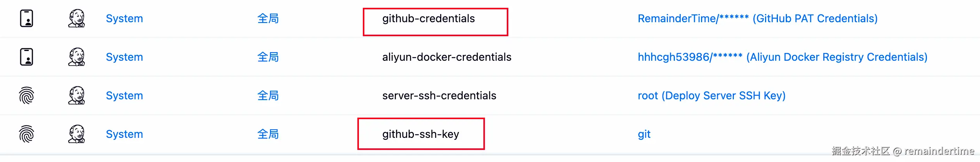Open 全局 domain link in aliyun-docker-credentials row
The image size is (980, 162).
(x=268, y=57)
